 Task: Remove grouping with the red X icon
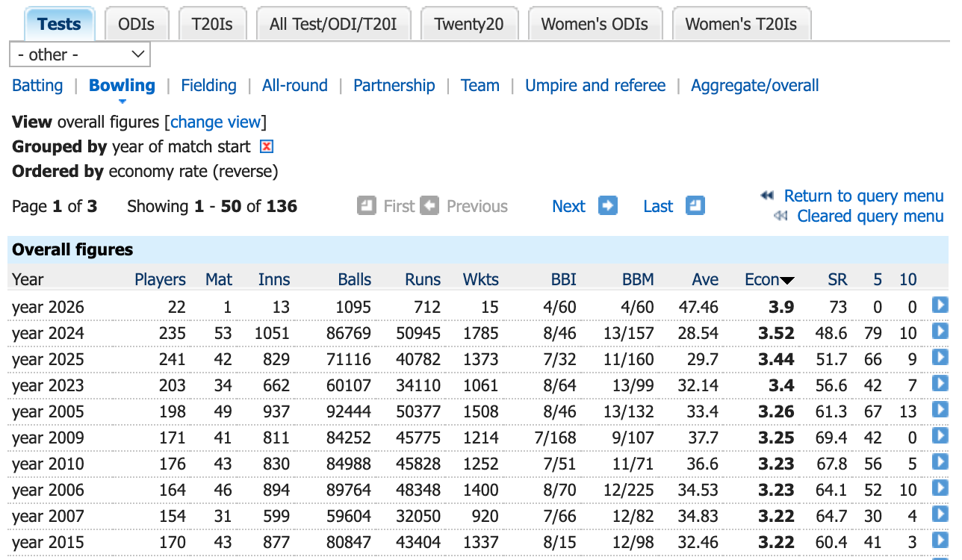[x=266, y=146]
